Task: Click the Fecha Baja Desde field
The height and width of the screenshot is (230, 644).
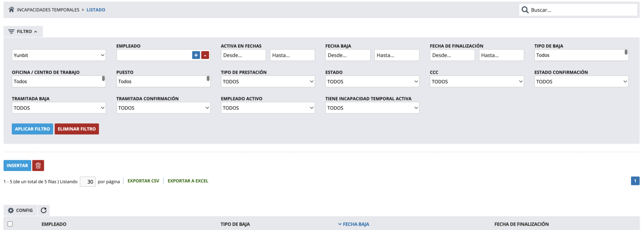Action: click(x=348, y=55)
